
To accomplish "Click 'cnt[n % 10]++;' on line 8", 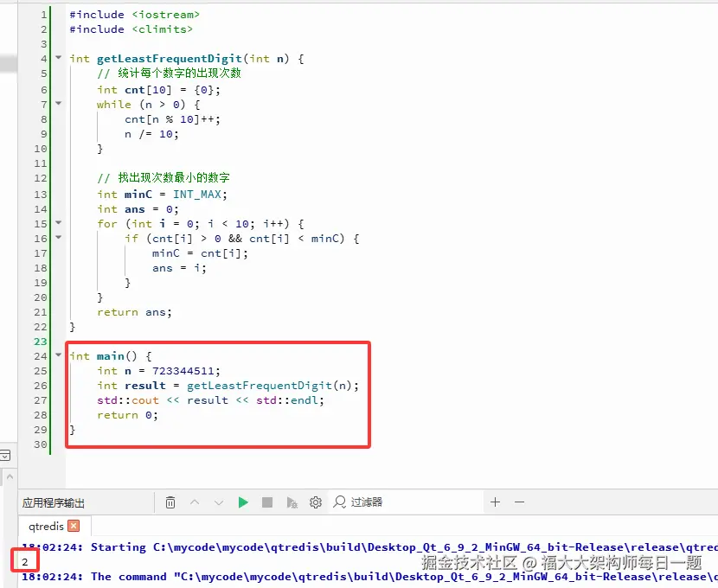I will pyautogui.click(x=173, y=119).
